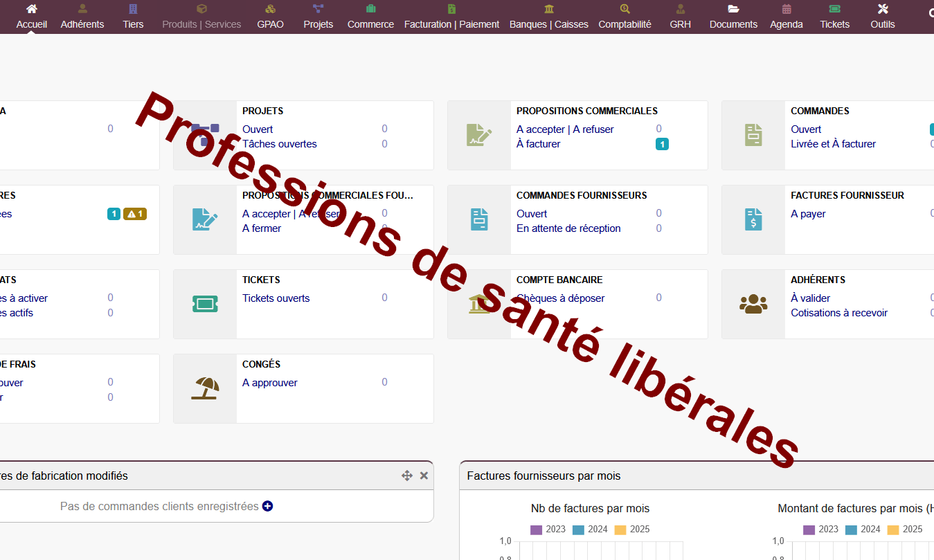Open the Adhérents menu
This screenshot has width=934, height=560.
82,17
